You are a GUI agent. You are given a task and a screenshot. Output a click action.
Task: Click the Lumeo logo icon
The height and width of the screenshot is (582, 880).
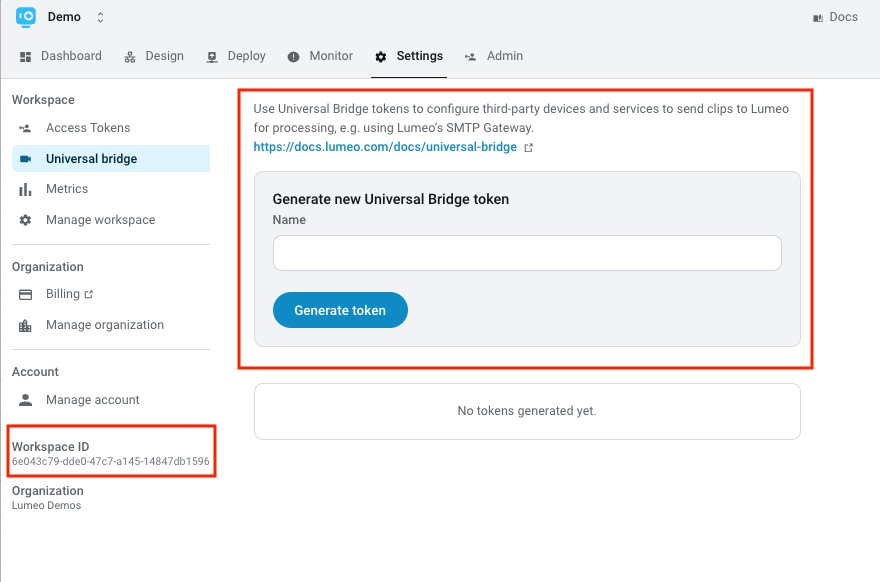point(26,17)
